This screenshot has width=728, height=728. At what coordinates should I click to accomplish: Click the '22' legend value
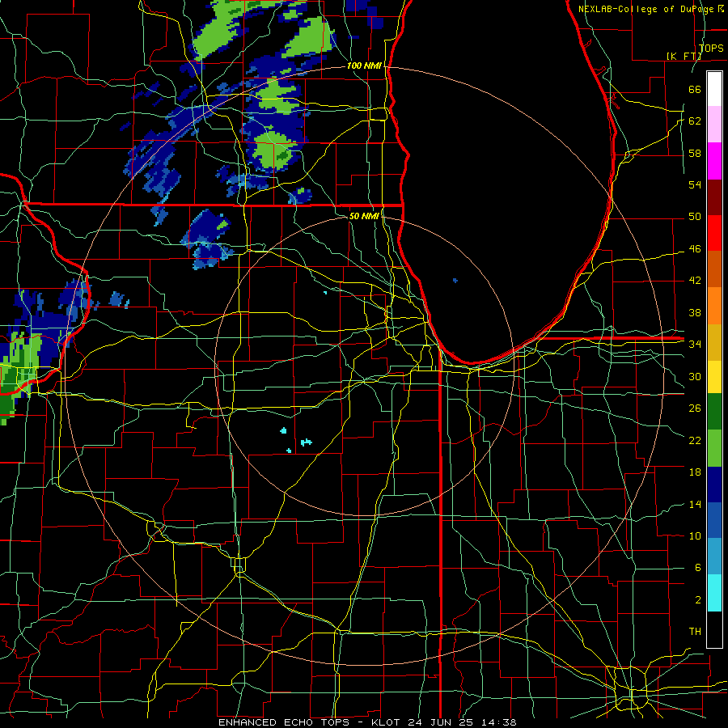(x=695, y=440)
